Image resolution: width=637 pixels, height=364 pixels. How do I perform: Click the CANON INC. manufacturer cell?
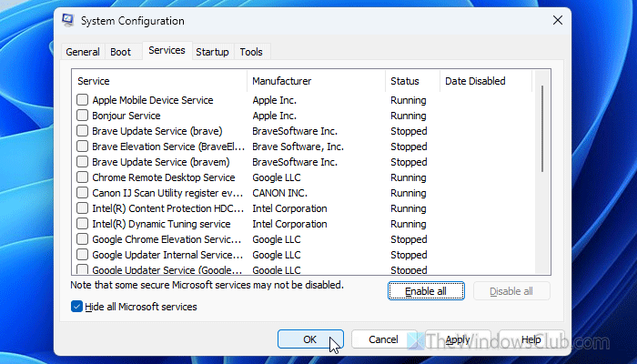point(280,193)
